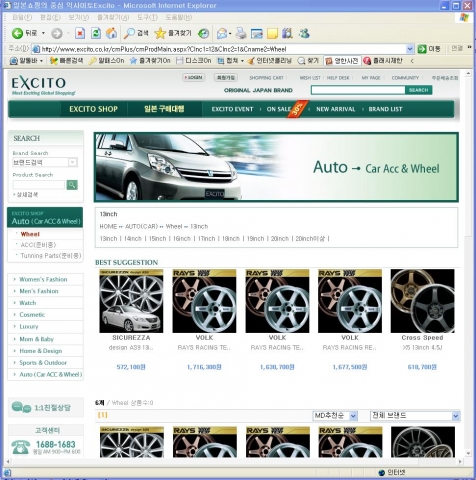Open the 도움말(H) menu
This screenshot has height=480, width=476.
click(179, 17)
